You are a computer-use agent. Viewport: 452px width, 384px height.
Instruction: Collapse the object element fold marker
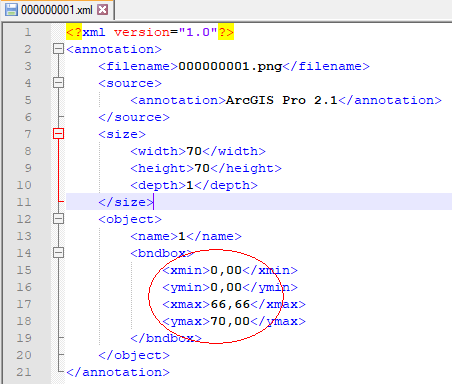(58, 219)
